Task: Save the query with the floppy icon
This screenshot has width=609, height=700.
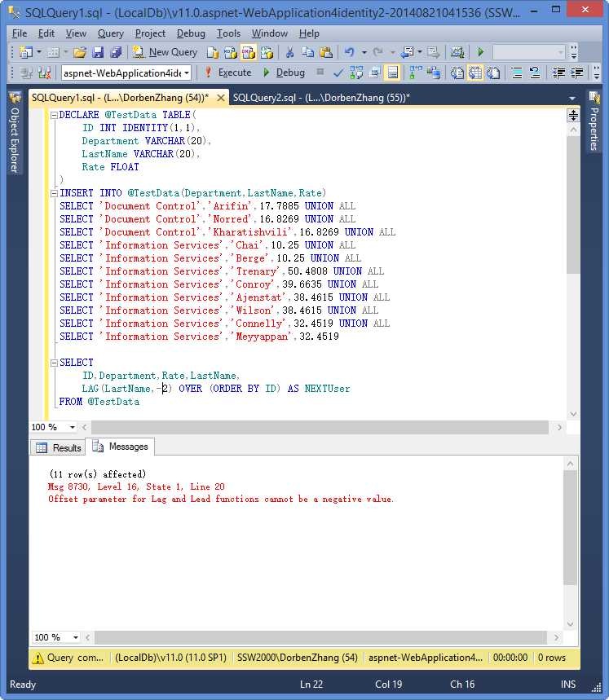Action: point(98,52)
